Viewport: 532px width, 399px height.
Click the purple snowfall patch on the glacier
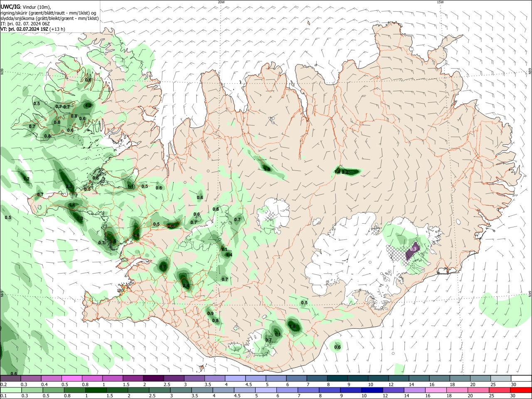click(412, 251)
